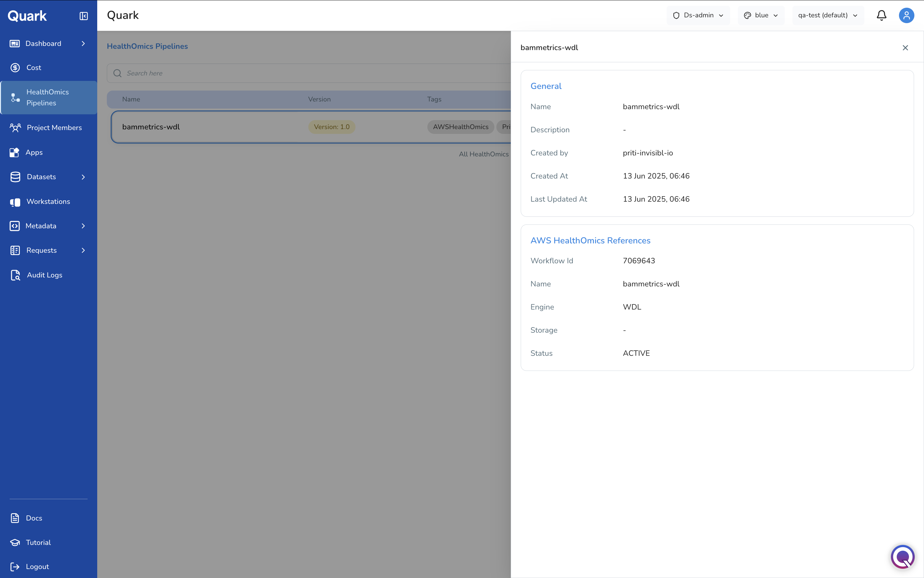Open the Quark chat assistant bubble
The height and width of the screenshot is (578, 924).
903,556
